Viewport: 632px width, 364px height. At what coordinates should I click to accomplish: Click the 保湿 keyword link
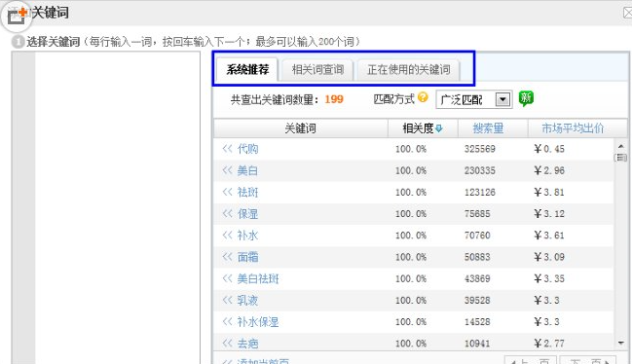click(247, 214)
